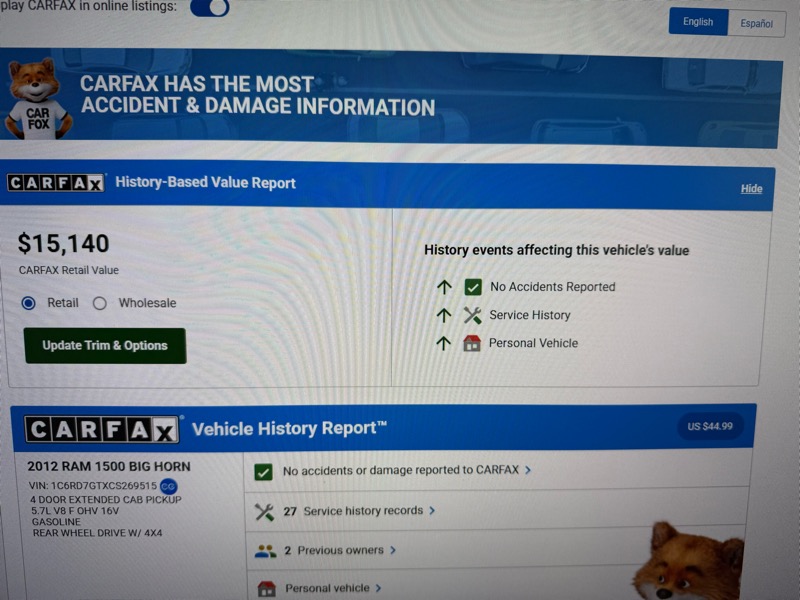
Task: Hide the History-Based Value Report
Action: tap(751, 189)
